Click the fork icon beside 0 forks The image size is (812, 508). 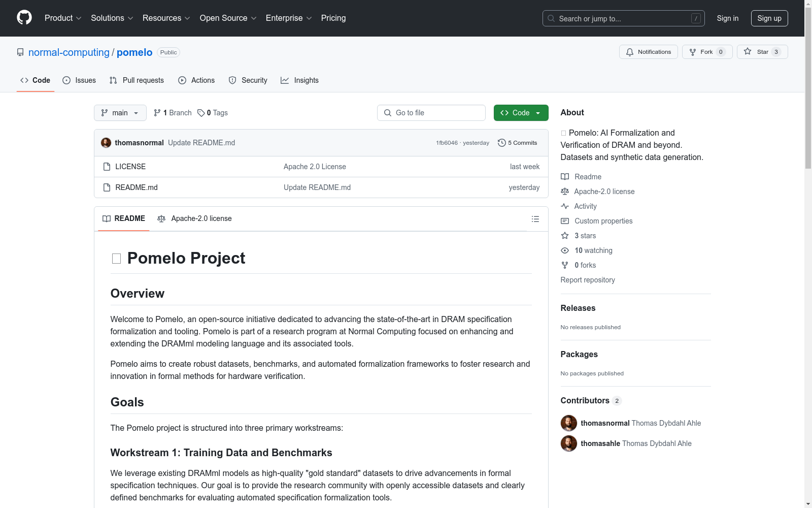point(565,265)
